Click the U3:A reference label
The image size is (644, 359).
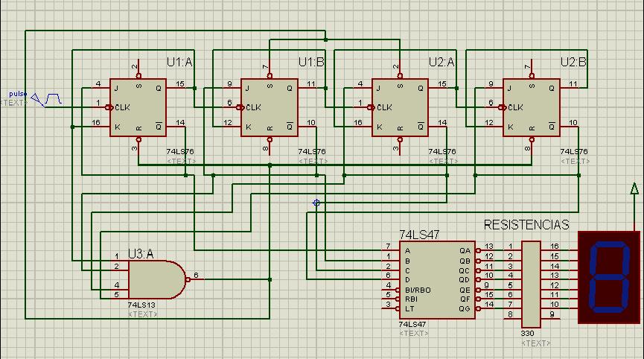pyautogui.click(x=141, y=254)
